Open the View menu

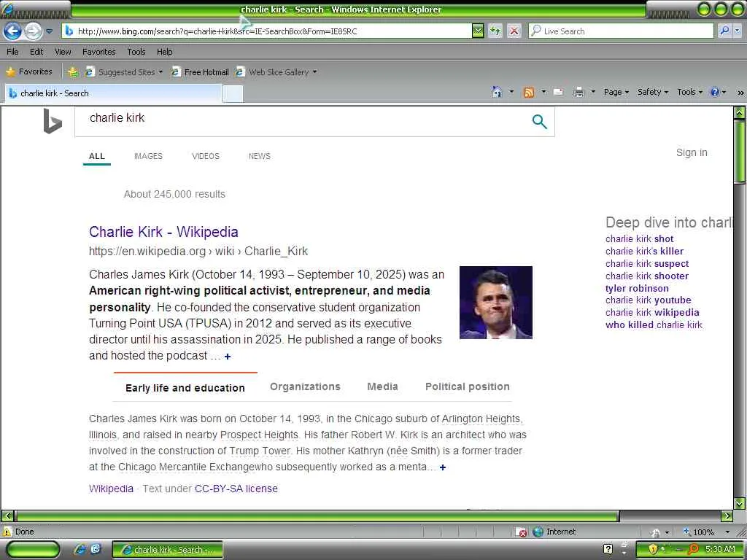(x=63, y=52)
